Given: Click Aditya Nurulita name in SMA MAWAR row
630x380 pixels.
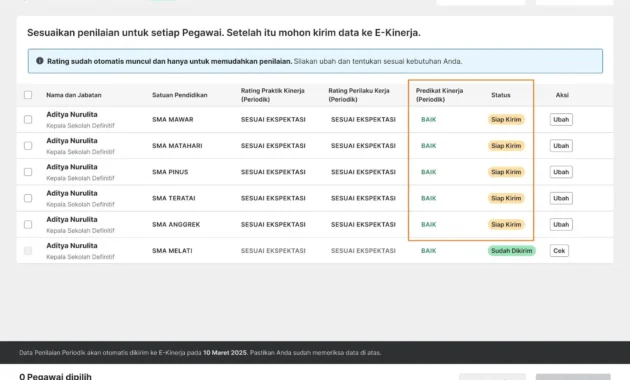Looking at the screenshot, I should click(72, 114).
